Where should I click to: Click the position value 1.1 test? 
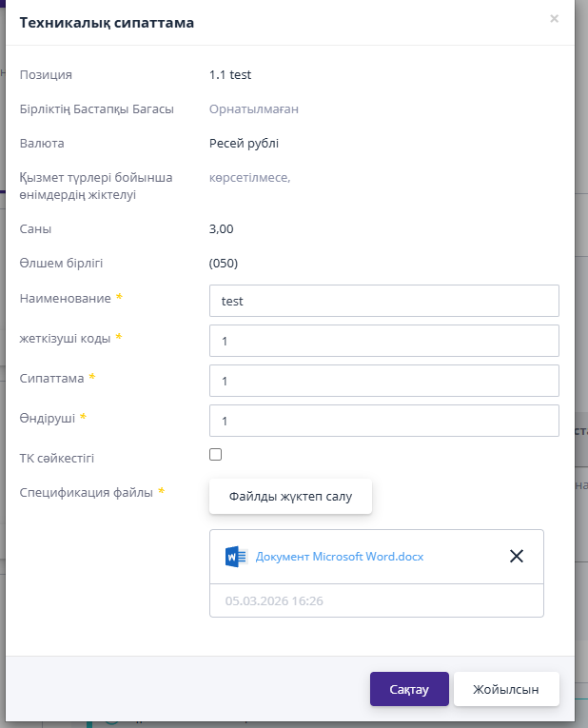pos(230,74)
